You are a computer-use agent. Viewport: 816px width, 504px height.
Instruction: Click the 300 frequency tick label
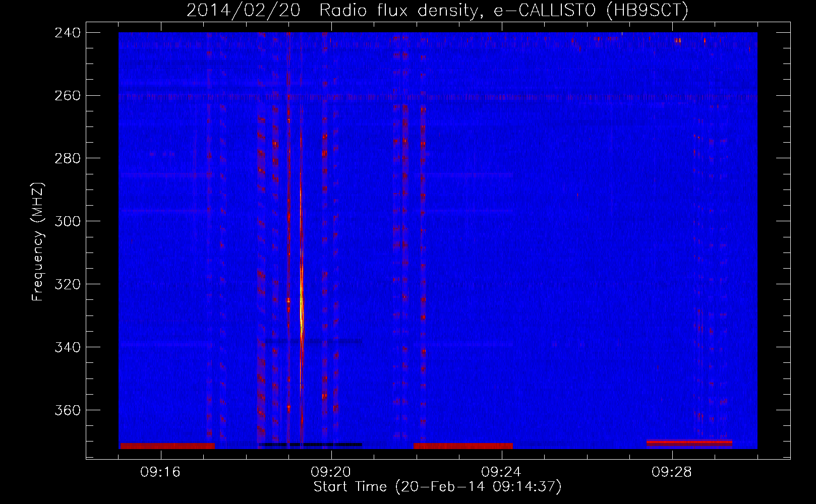point(68,221)
